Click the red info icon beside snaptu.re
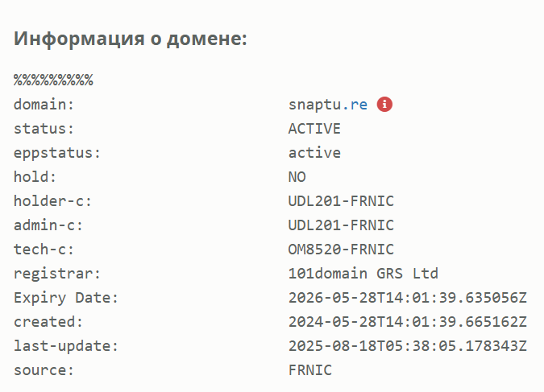Screen dimensions: 544x392 point(384,104)
